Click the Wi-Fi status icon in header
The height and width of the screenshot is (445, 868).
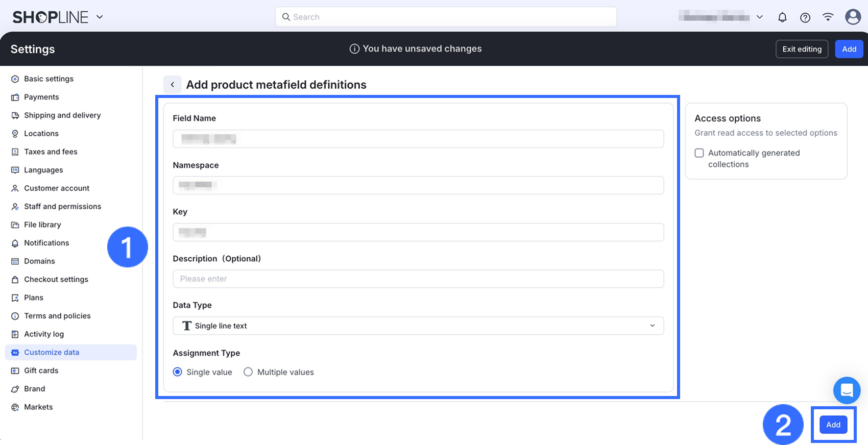(x=828, y=17)
